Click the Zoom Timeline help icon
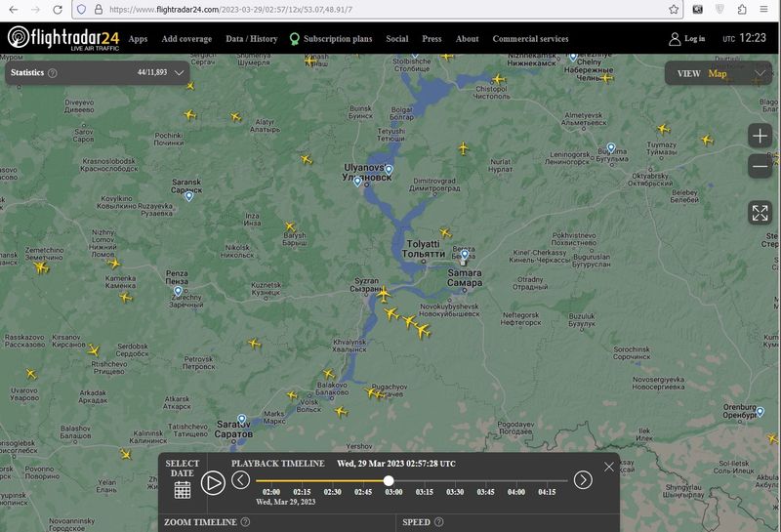The image size is (781, 532). point(245,522)
